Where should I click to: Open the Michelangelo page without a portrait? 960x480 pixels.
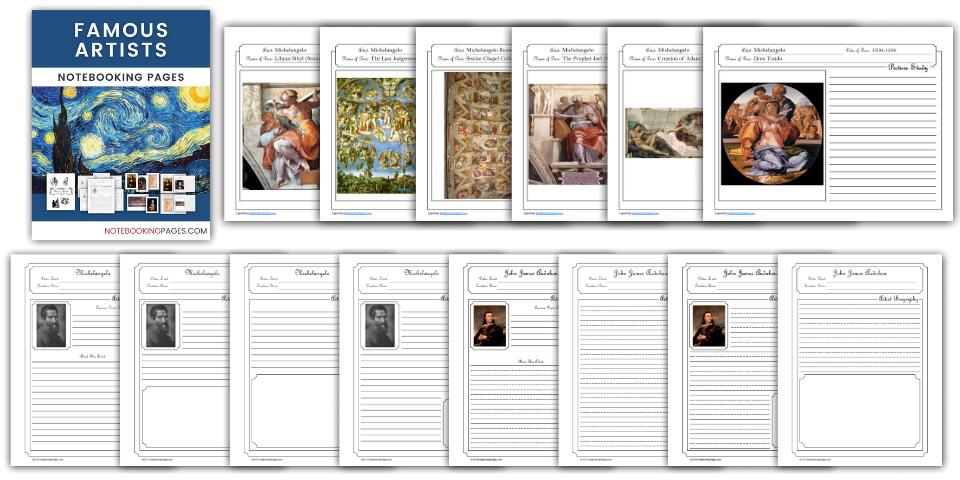click(283, 360)
